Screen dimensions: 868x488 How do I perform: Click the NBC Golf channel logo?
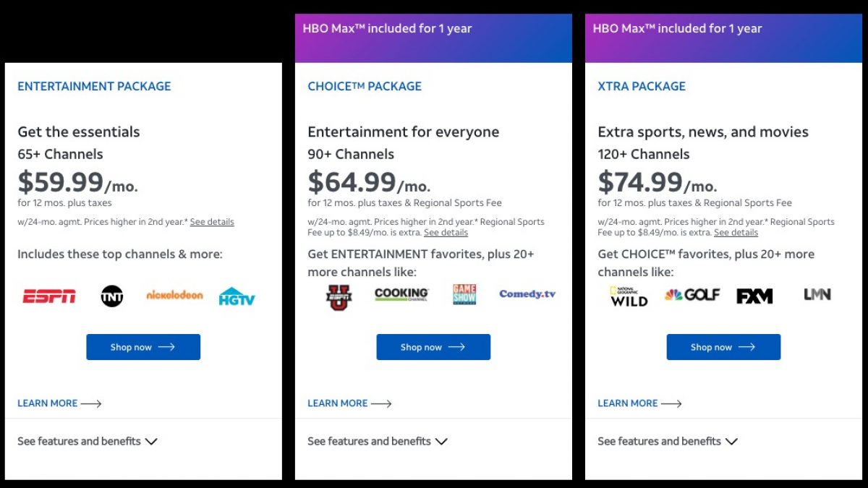click(692, 295)
